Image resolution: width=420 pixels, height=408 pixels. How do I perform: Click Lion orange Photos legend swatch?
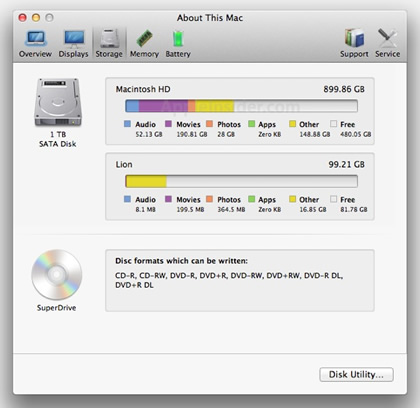point(209,199)
